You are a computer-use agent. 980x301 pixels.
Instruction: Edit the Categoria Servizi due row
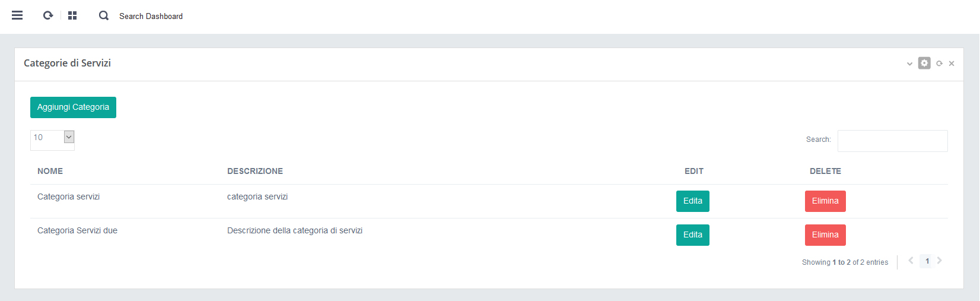tap(692, 235)
